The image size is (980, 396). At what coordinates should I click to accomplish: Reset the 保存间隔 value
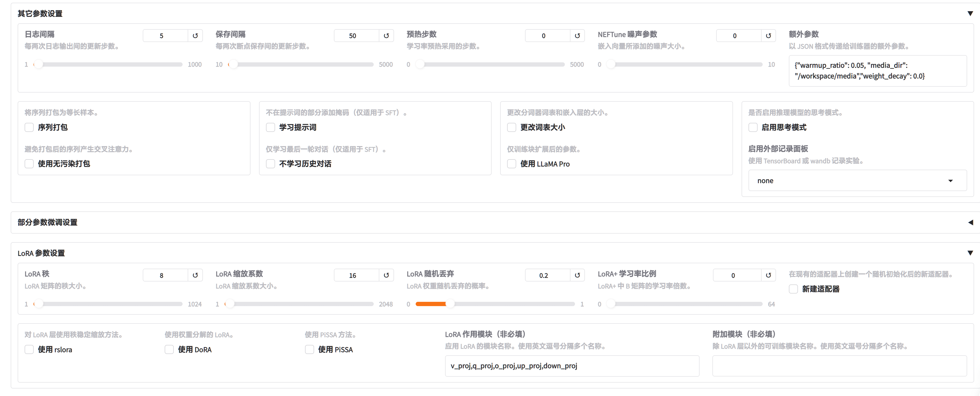386,36
